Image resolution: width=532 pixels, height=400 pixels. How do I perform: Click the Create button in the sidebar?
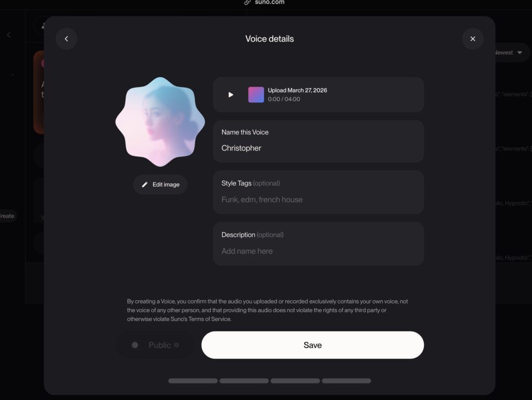(x=7, y=216)
